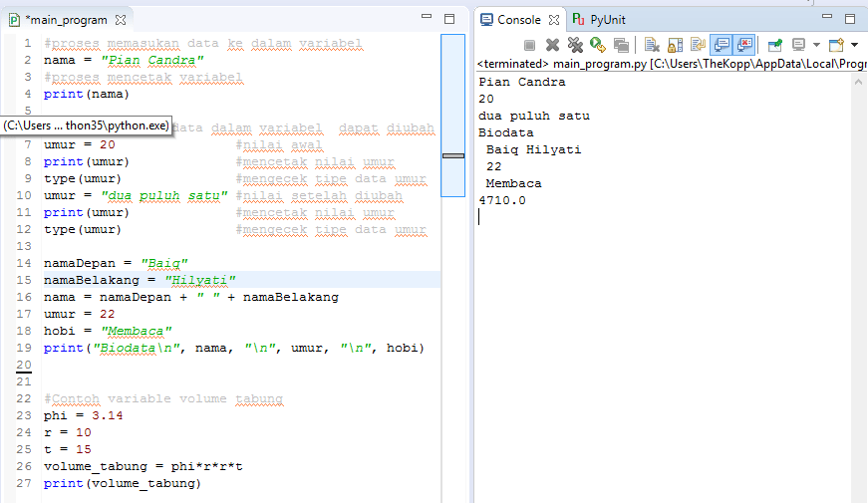The width and height of the screenshot is (868, 503).
Task: Switch to the PyUnit tab
Action: [x=607, y=19]
